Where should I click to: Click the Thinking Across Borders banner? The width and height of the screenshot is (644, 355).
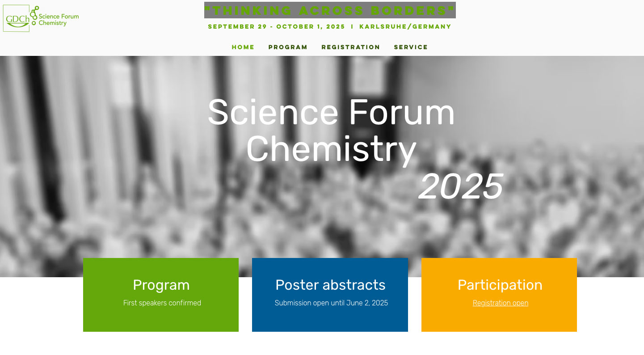pos(330,10)
